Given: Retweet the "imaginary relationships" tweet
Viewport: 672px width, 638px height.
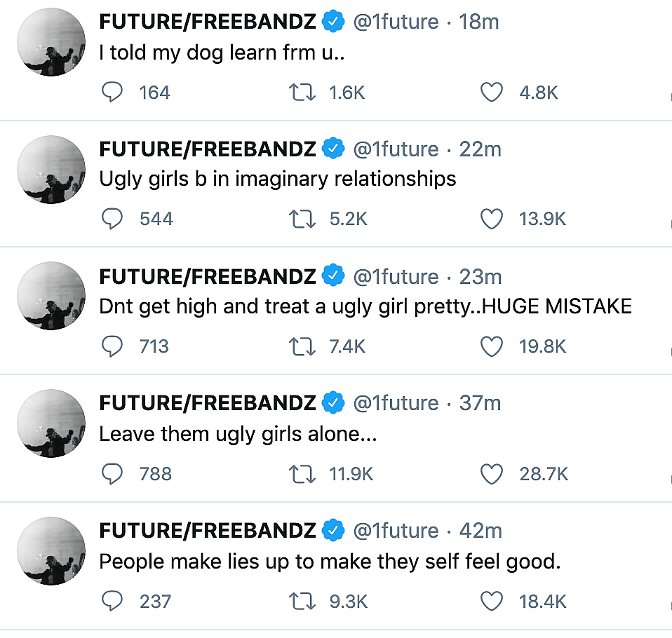Looking at the screenshot, I should click(302, 219).
